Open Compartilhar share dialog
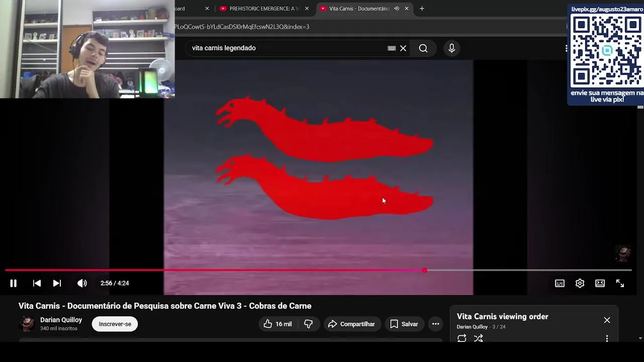 [x=351, y=324]
